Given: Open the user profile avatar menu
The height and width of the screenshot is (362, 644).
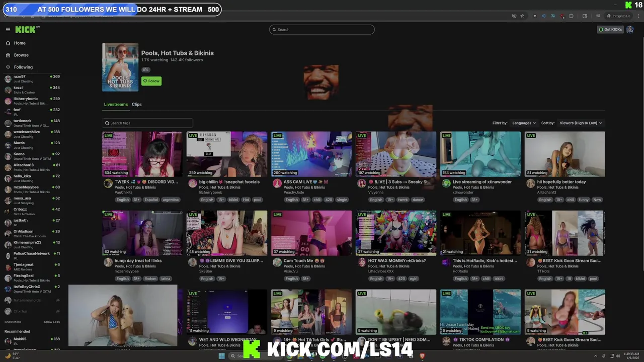Looking at the screenshot, I should pyautogui.click(x=630, y=30).
